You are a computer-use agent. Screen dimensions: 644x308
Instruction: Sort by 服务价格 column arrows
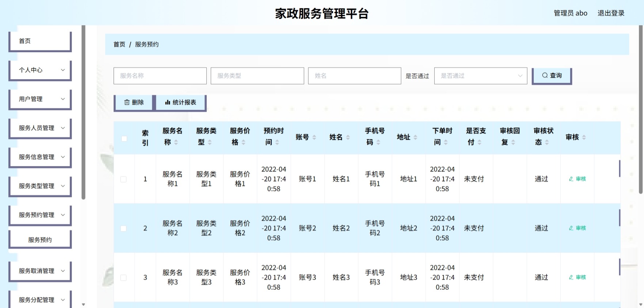click(243, 142)
